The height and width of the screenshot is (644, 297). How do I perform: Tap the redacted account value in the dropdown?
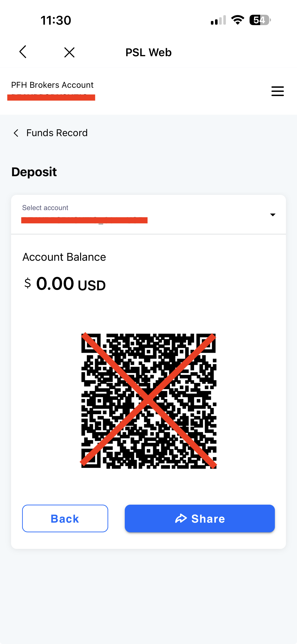pyautogui.click(x=84, y=220)
